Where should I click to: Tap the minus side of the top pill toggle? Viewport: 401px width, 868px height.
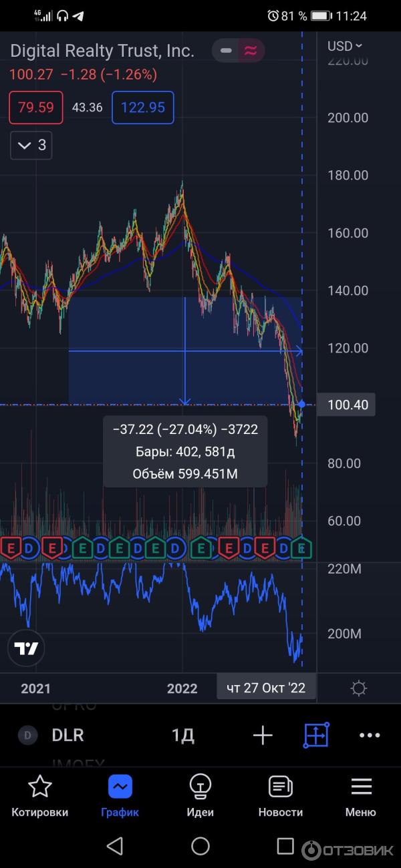[x=226, y=50]
